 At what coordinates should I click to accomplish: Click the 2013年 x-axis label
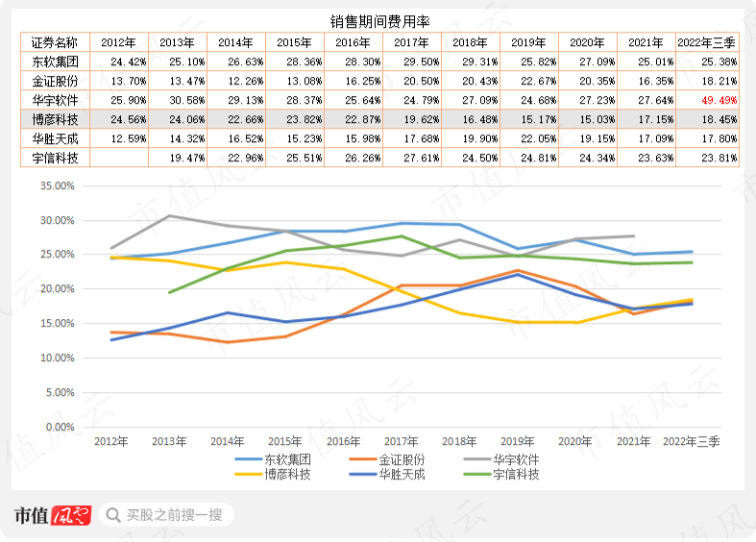pyautogui.click(x=169, y=441)
